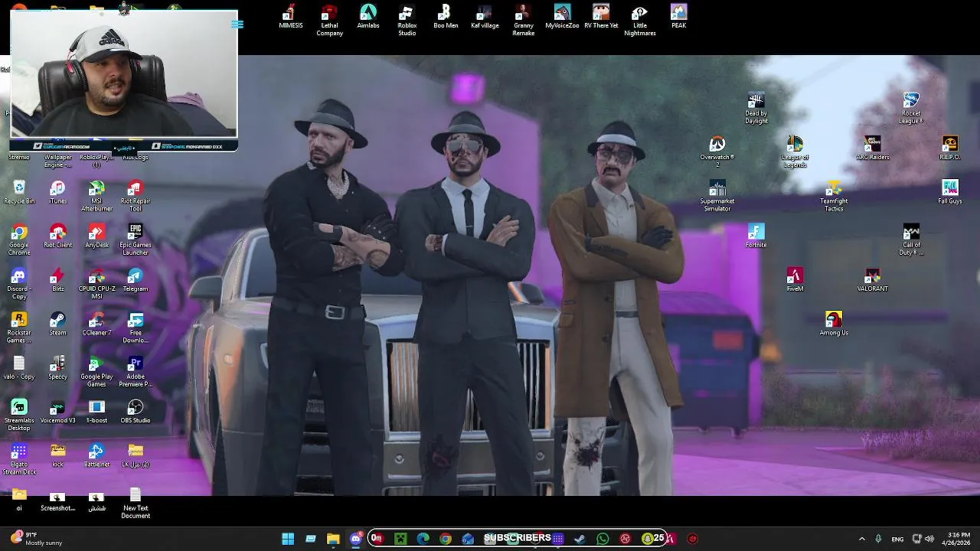Select the Free Download shortcut
The width and height of the screenshot is (980, 551).
tap(136, 327)
